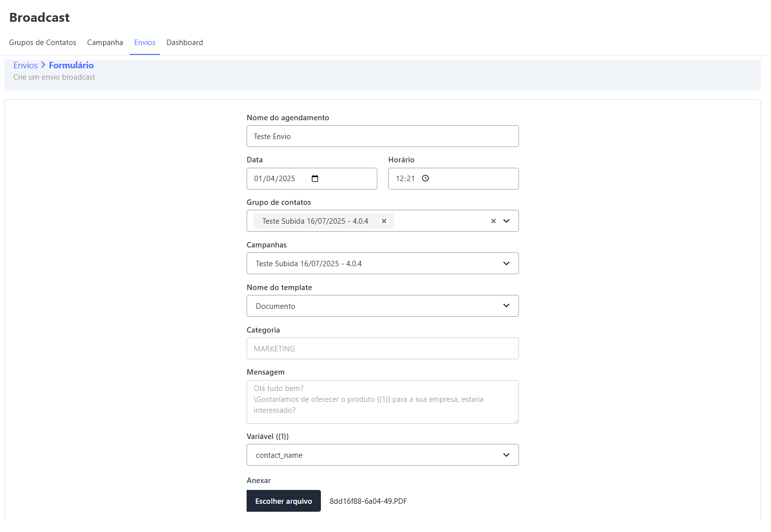
Task: Switch to the Campanha tab
Action: point(105,43)
